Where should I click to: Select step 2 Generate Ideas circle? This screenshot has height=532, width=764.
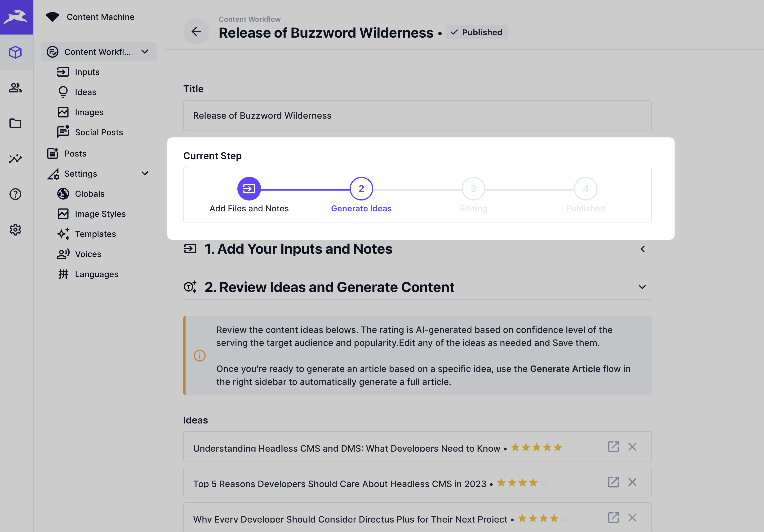click(361, 189)
